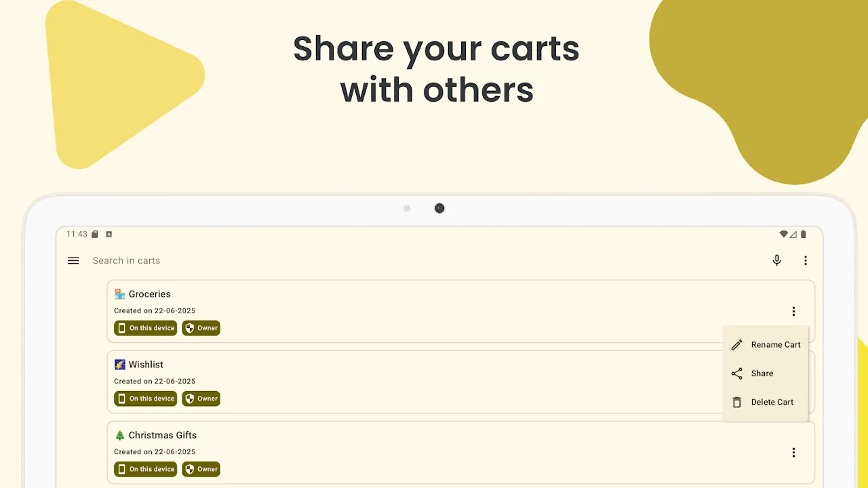868x488 pixels.
Task: Open Groceries cart options menu
Action: click(793, 311)
